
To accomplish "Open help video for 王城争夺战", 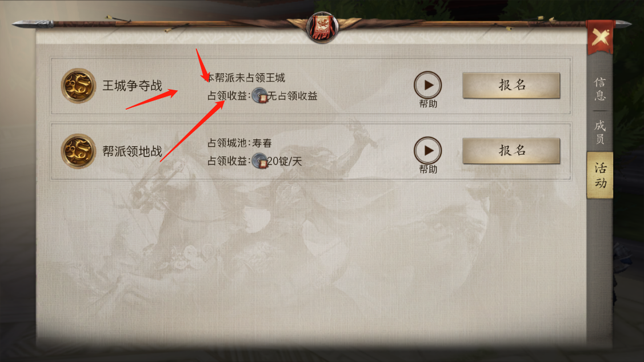I will [x=427, y=85].
